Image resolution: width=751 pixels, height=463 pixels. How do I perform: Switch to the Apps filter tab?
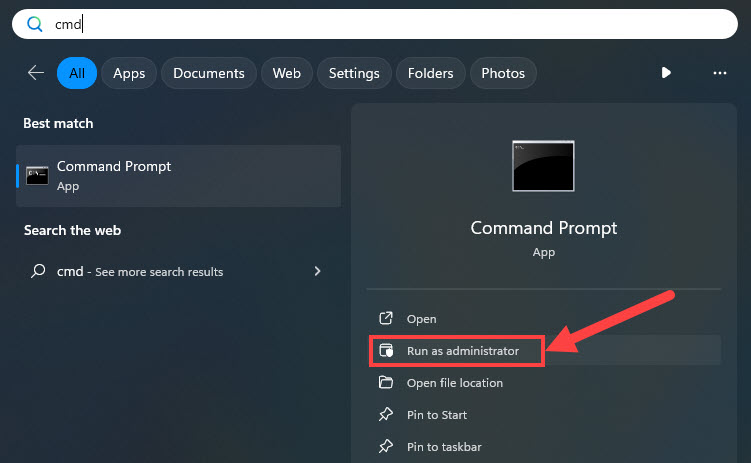[x=129, y=73]
